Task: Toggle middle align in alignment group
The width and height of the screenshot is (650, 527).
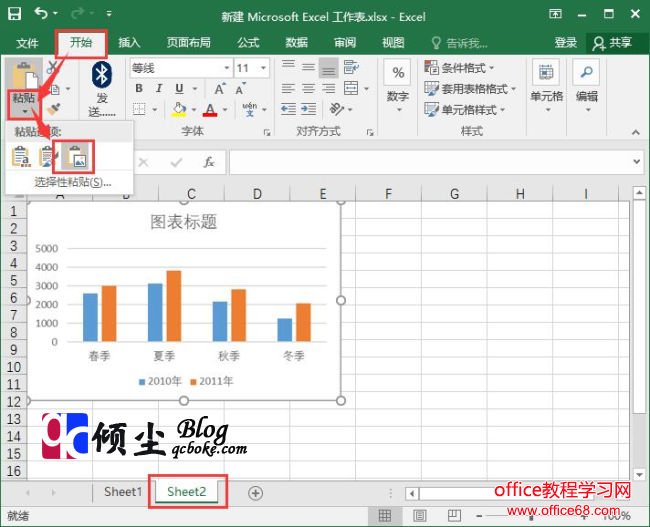Action: pyautogui.click(x=308, y=67)
